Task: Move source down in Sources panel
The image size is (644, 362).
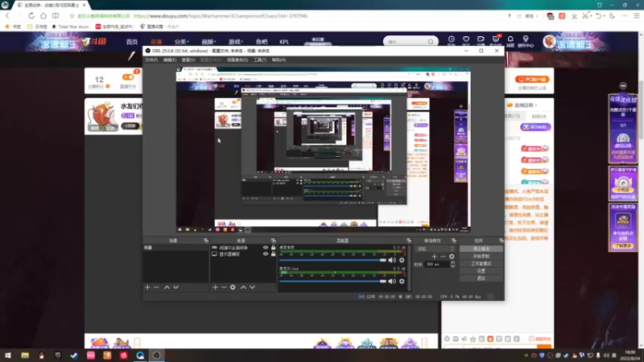Action: pyautogui.click(x=252, y=287)
